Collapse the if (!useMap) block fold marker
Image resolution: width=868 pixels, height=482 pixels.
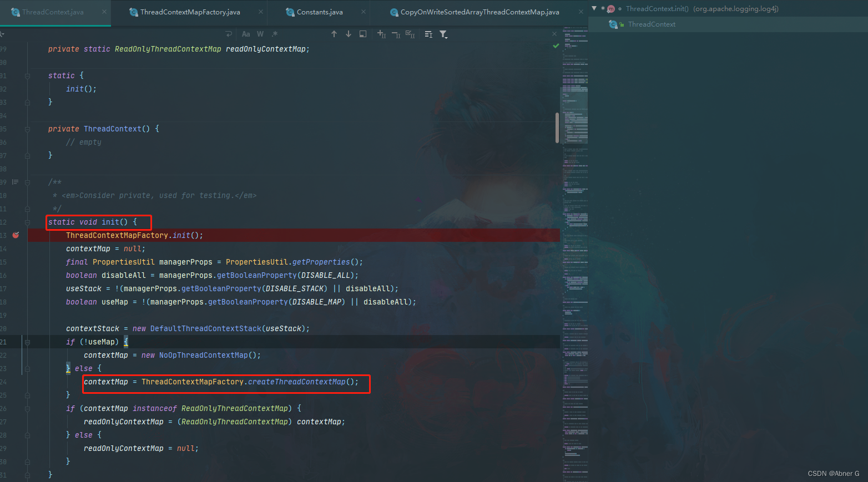pos(27,342)
